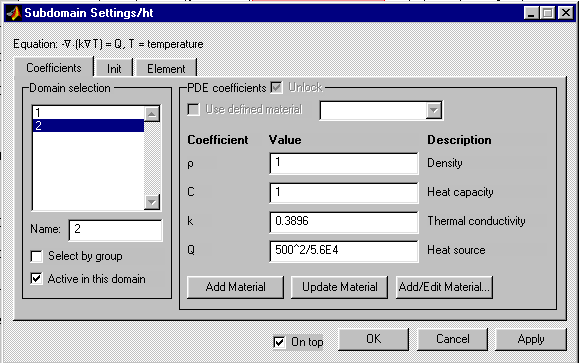Toggle the Active in this domain checkbox
The height and width of the screenshot is (363, 579).
click(37, 279)
